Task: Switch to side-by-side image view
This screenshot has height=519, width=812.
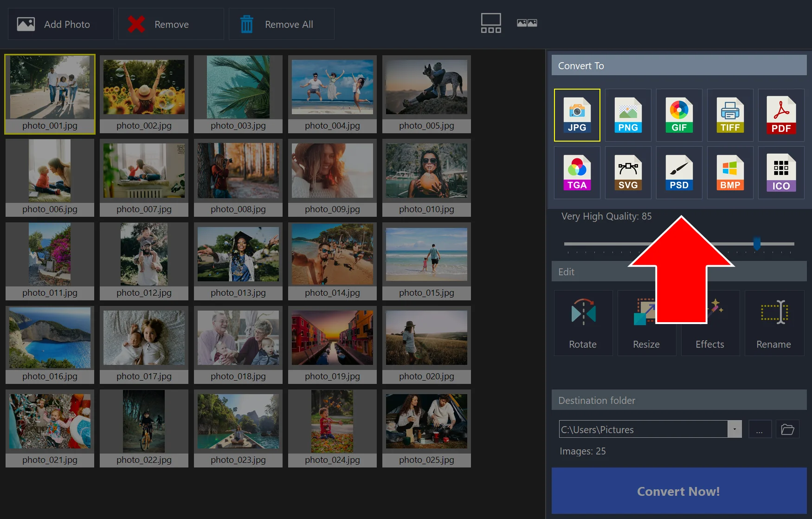Action: click(527, 23)
